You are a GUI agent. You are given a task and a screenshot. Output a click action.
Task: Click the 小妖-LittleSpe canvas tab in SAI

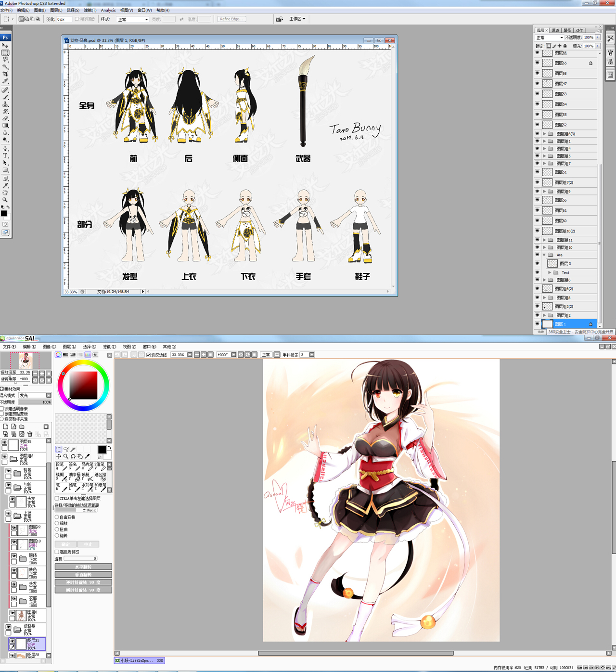coord(140,660)
